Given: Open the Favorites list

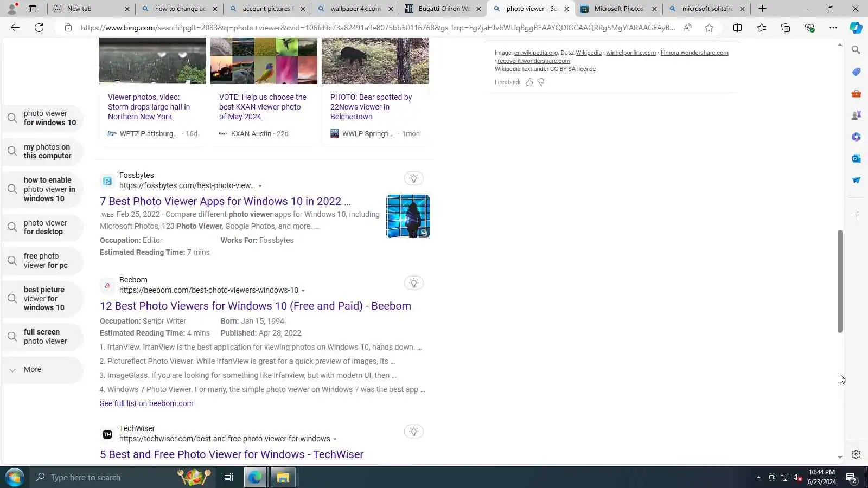Looking at the screenshot, I should pyautogui.click(x=762, y=28).
